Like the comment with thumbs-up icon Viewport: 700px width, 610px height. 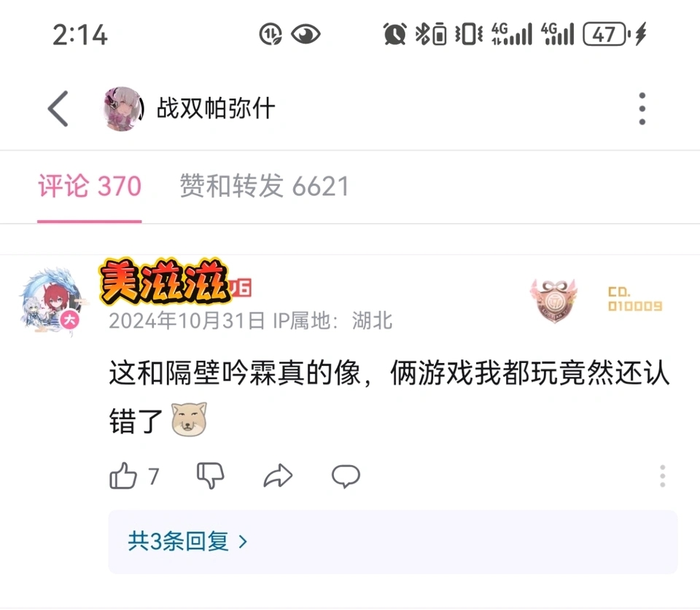[x=123, y=476]
